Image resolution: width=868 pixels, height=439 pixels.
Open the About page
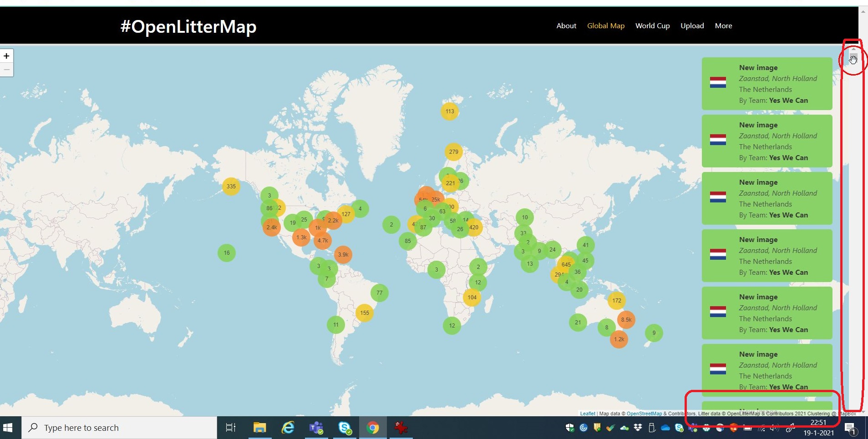(x=566, y=26)
